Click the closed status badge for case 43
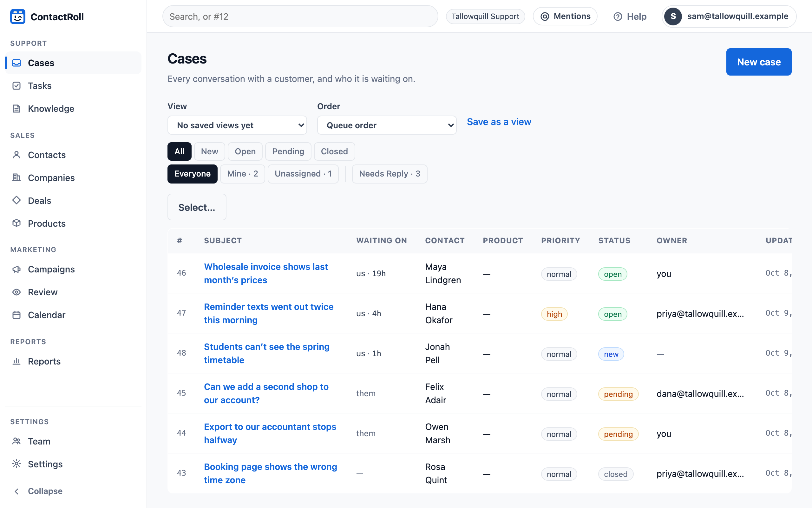This screenshot has height=508, width=812. click(616, 474)
